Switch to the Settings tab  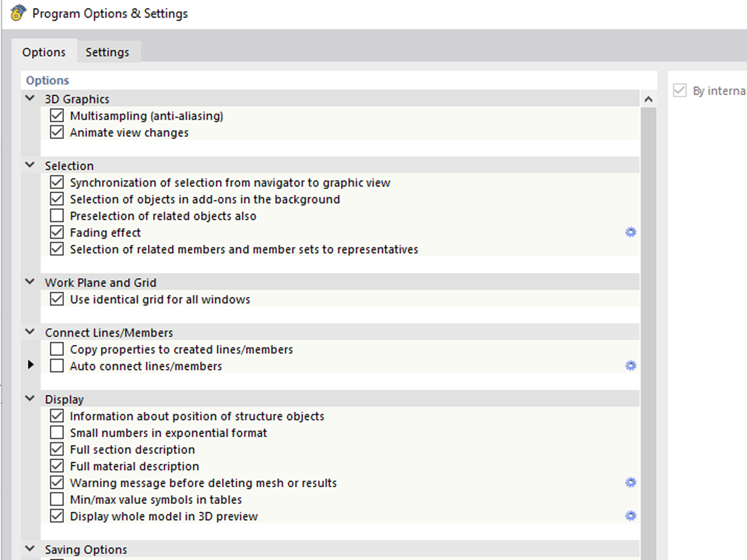(x=107, y=52)
